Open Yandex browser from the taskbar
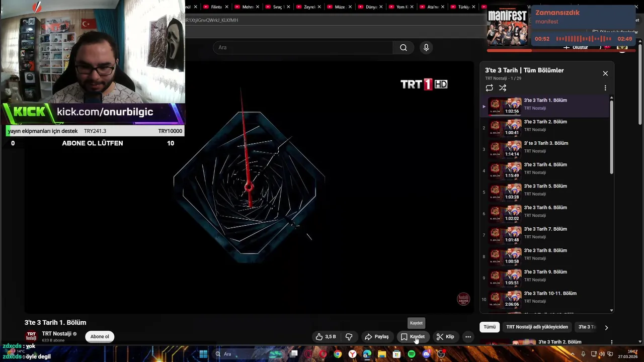The image size is (644, 362). pyautogui.click(x=352, y=354)
